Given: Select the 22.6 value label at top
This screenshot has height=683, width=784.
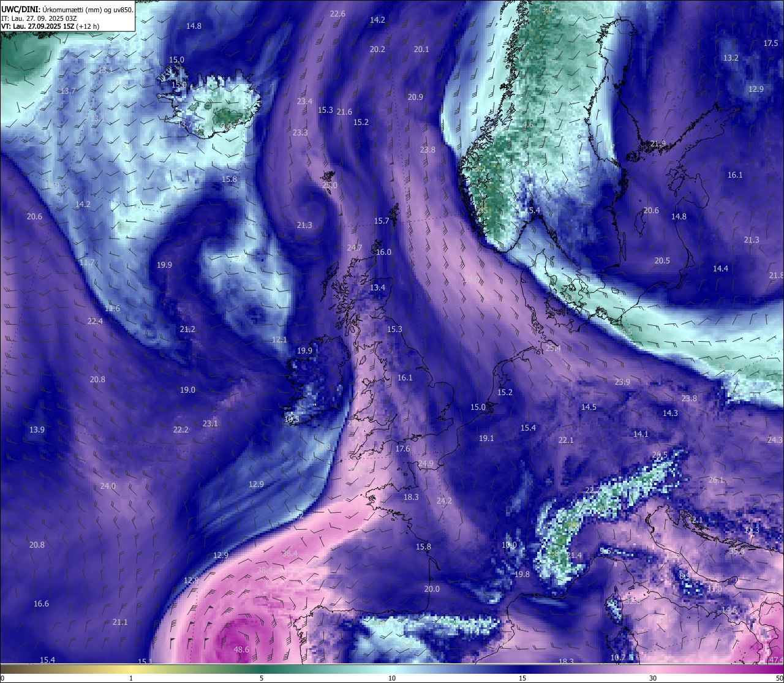Looking at the screenshot, I should click(337, 13).
